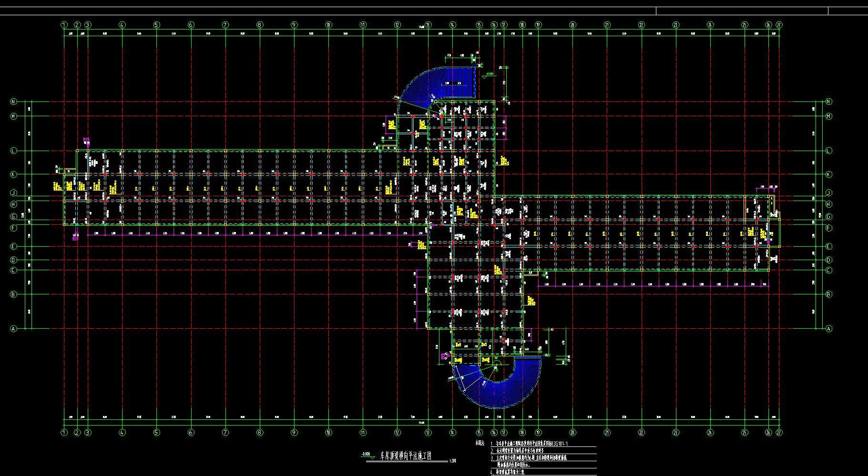Select axis bubble A on the right side
This screenshot has width=868, height=476.
coord(829,329)
